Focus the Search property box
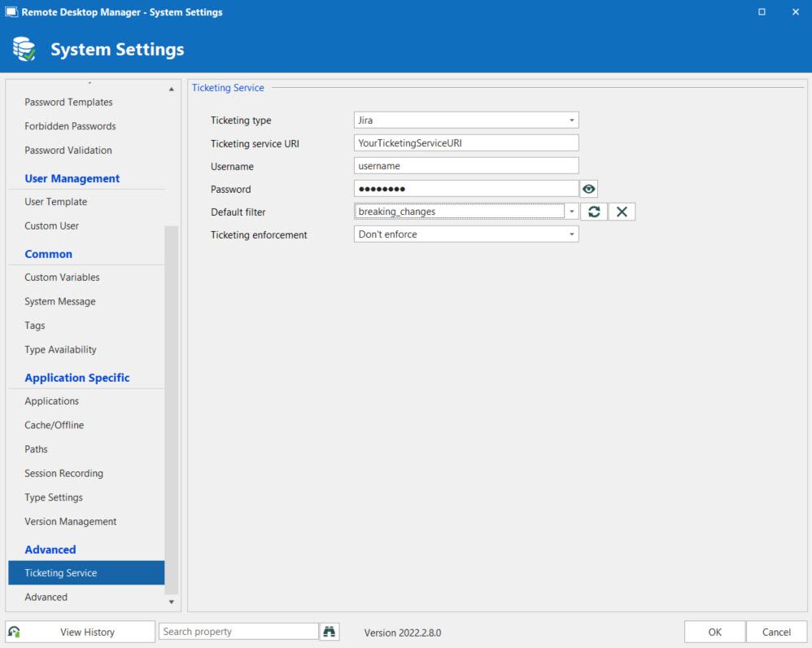812x648 pixels. (238, 632)
